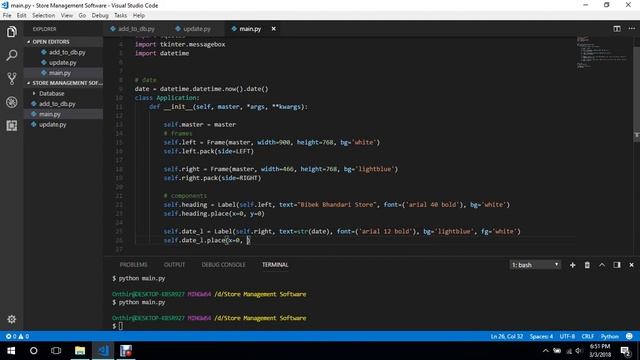The height and width of the screenshot is (360, 640).
Task: Click the feedback smiley in status bar
Action: pyautogui.click(x=629, y=336)
